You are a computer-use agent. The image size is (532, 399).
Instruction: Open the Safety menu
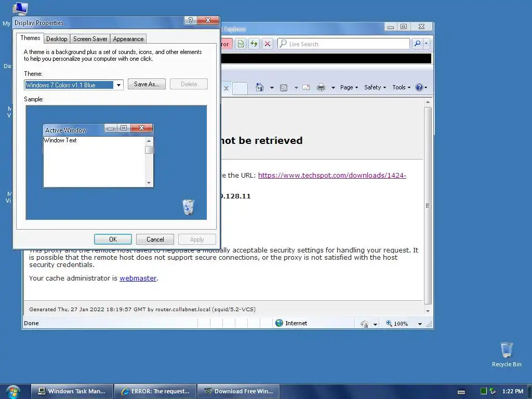pos(375,87)
